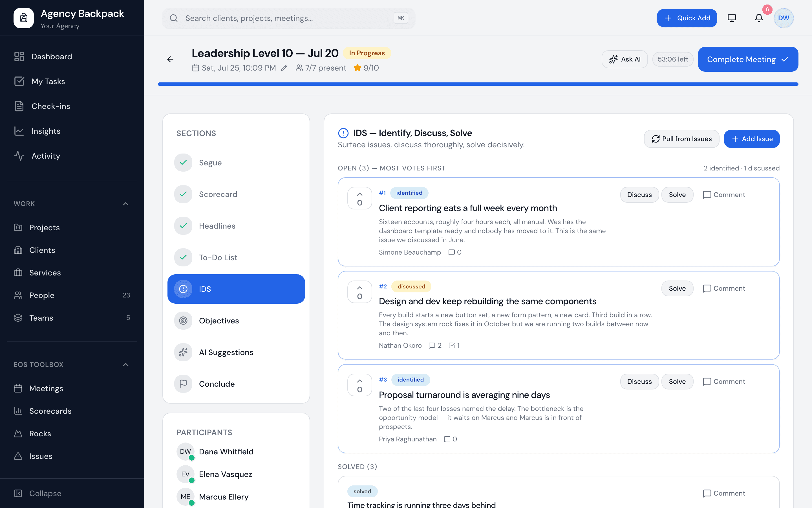This screenshot has width=812, height=508.
Task: Select the To-Do List section
Action: (x=236, y=257)
